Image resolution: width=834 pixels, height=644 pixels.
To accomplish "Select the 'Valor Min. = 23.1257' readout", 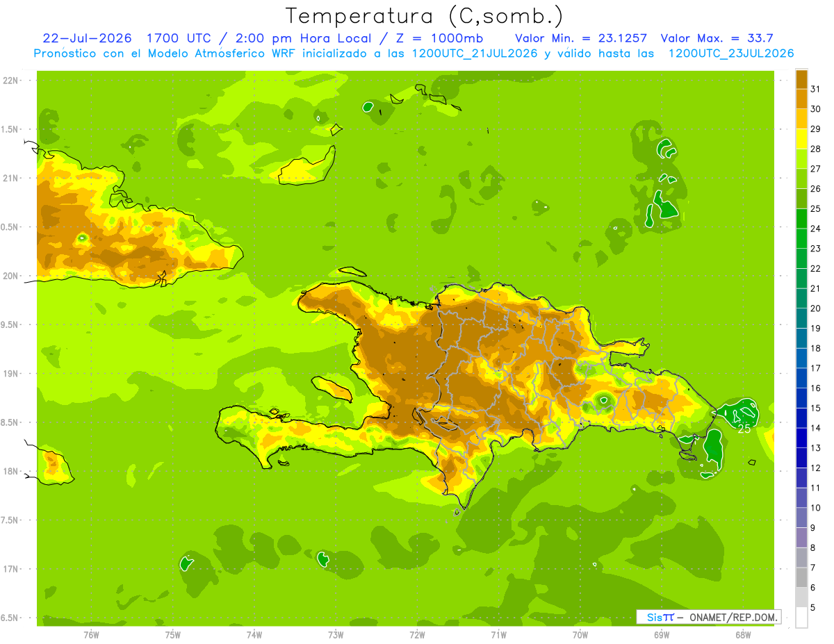I will pyautogui.click(x=582, y=38).
